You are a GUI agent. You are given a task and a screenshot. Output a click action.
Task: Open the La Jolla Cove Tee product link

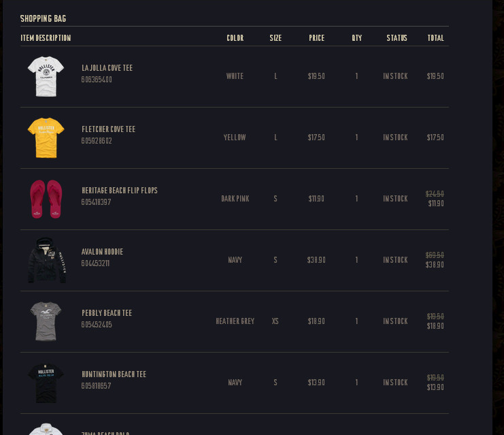point(107,68)
